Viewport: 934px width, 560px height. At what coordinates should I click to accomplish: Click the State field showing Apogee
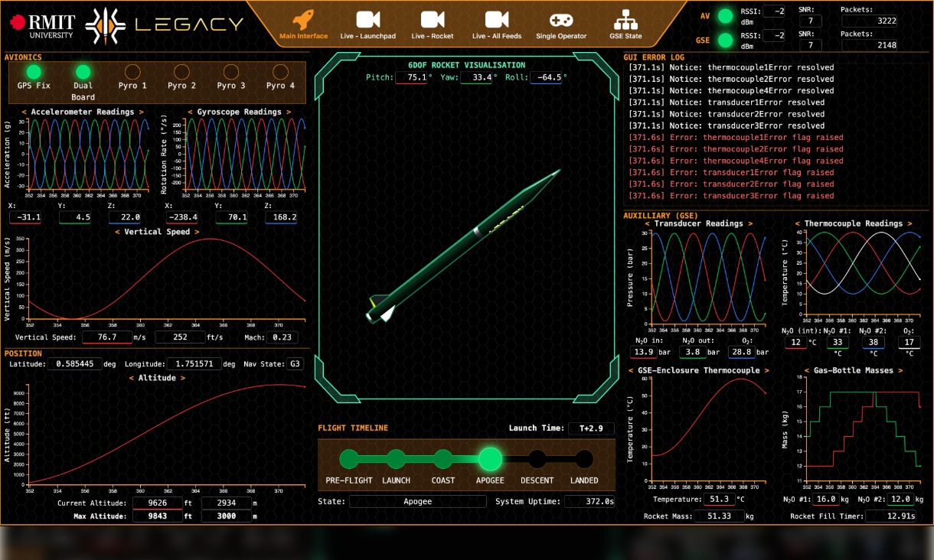[417, 502]
